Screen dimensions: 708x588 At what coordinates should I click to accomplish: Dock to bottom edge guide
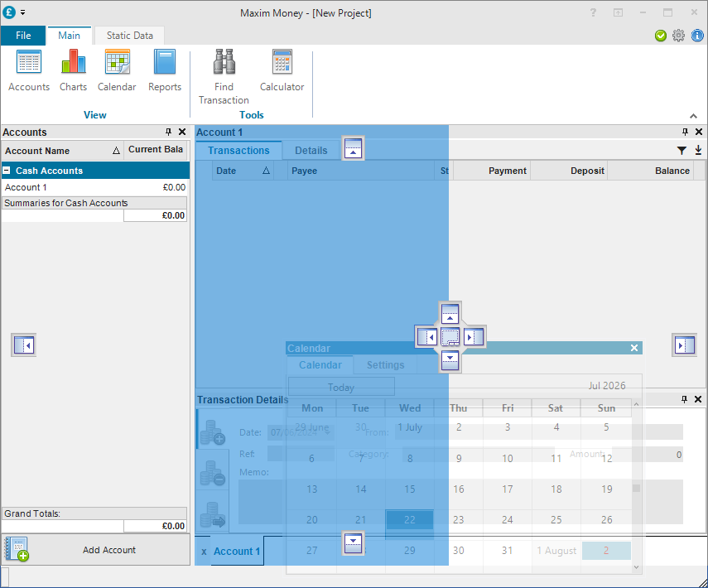point(353,544)
